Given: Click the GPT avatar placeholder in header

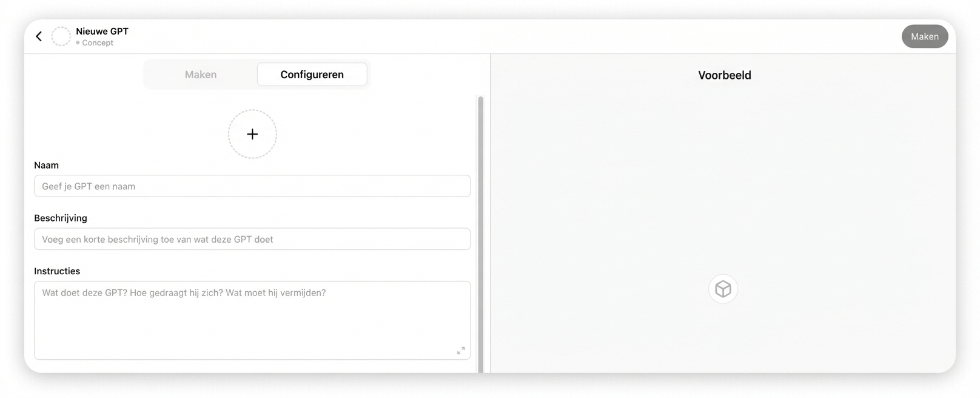Looking at the screenshot, I should [x=61, y=36].
